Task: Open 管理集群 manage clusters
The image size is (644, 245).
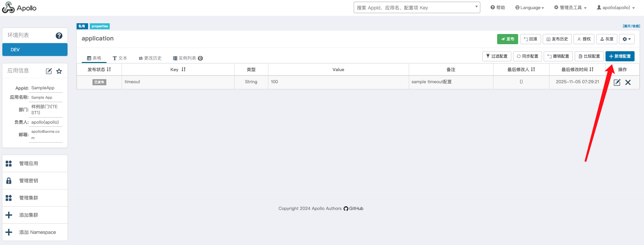Action: pyautogui.click(x=35, y=198)
